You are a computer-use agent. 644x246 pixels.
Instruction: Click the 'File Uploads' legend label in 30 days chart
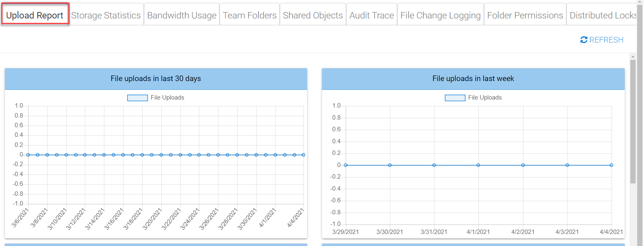[167, 98]
